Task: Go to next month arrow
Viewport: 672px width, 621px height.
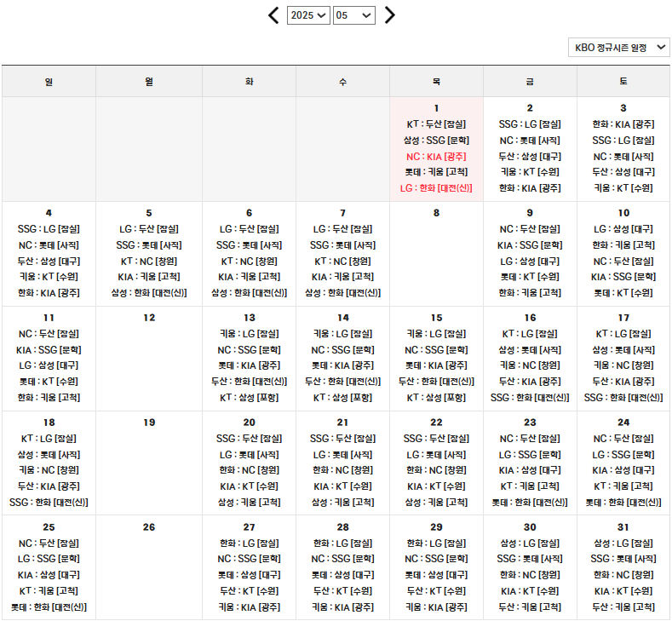Action: pos(389,15)
